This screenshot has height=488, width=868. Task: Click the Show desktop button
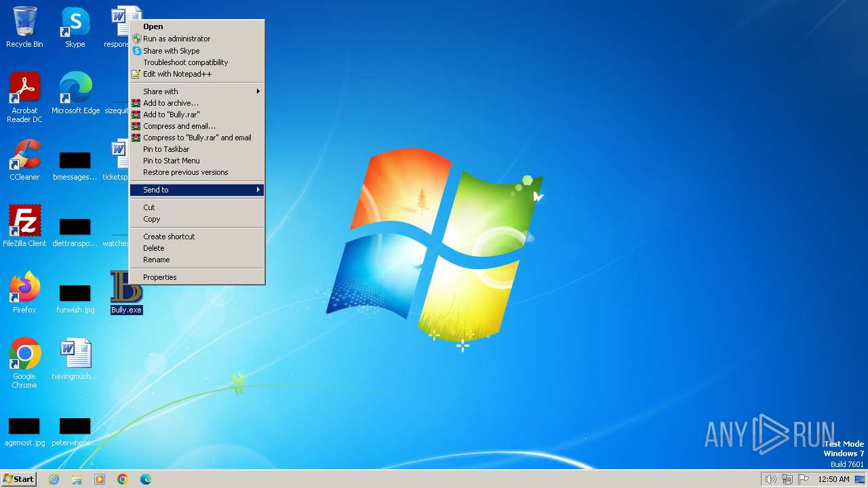click(860, 479)
